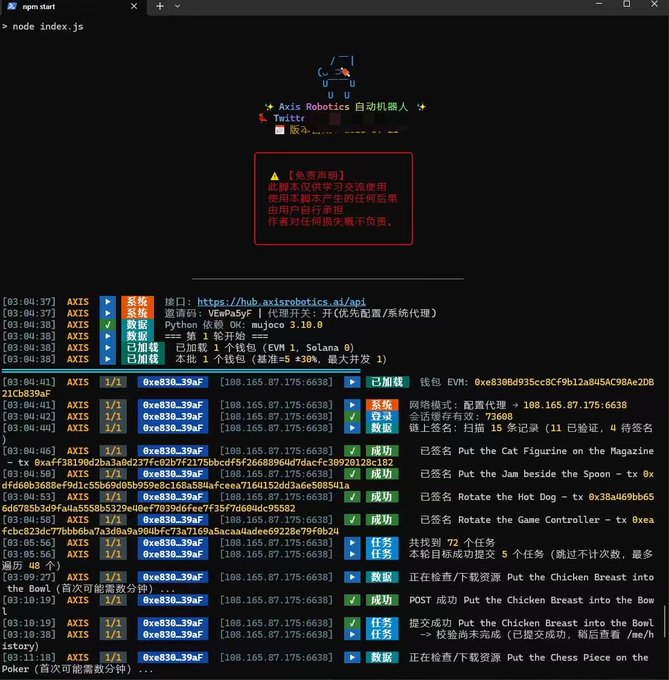Image resolution: width=669 pixels, height=680 pixels.
Task: Click the orange 系统 badge on 03:04:41 row
Action: click(x=382, y=405)
